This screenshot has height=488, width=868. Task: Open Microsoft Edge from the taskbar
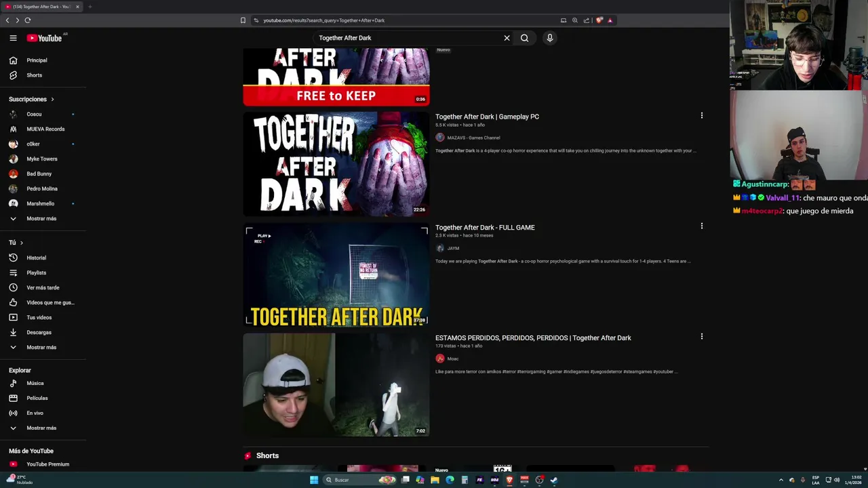pos(450,480)
